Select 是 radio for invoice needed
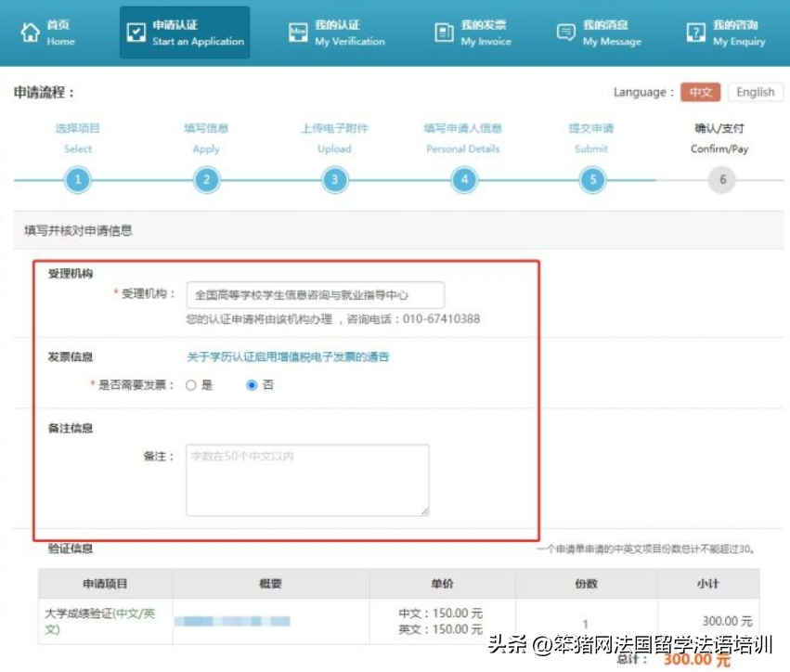The width and height of the screenshot is (790, 672). [191, 385]
